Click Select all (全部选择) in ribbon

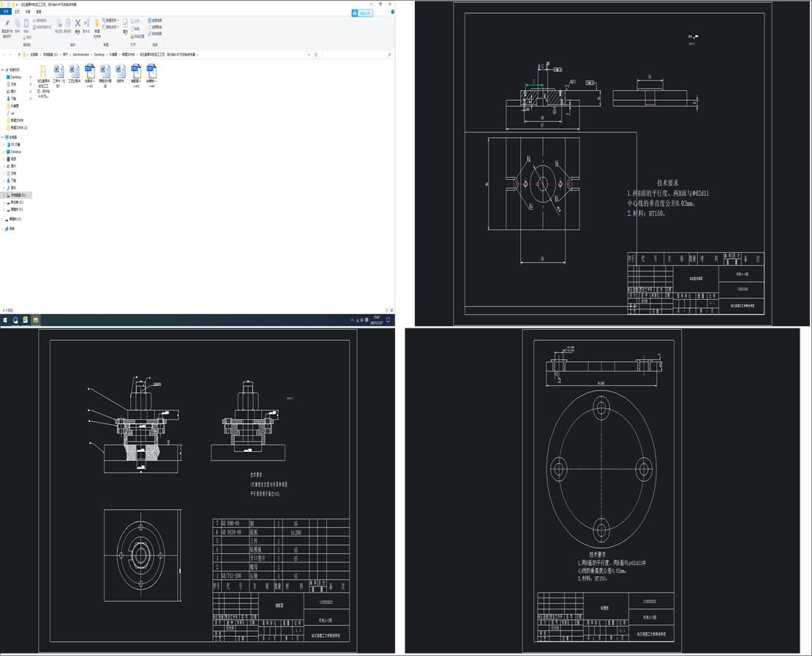coord(155,20)
